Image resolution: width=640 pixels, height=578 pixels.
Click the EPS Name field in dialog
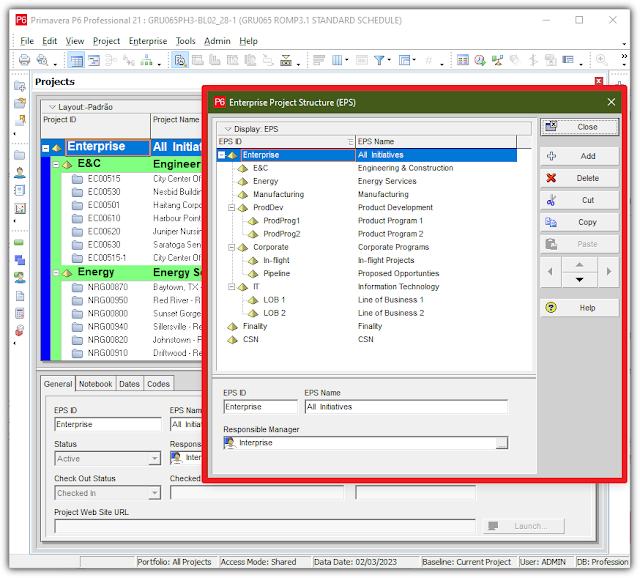pyautogui.click(x=406, y=407)
